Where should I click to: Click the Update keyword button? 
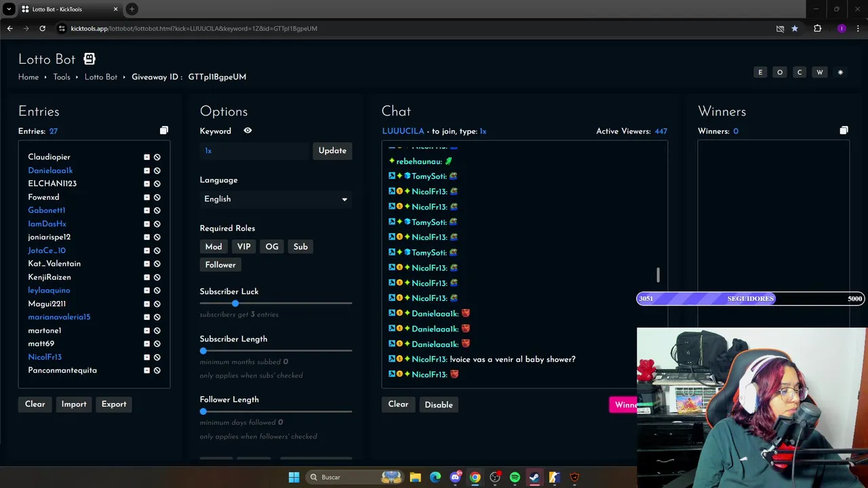pyautogui.click(x=332, y=150)
